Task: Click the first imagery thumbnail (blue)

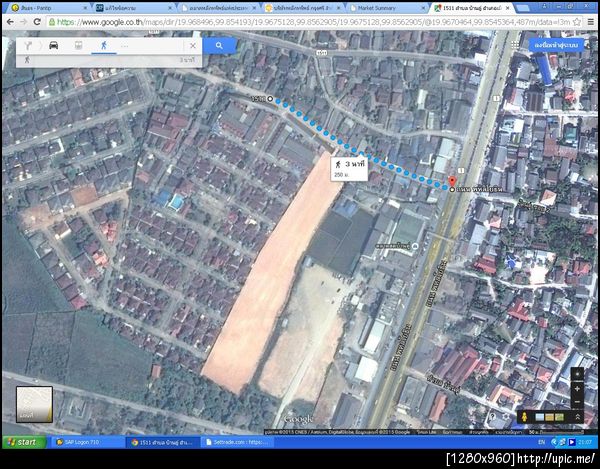Action: (540, 417)
